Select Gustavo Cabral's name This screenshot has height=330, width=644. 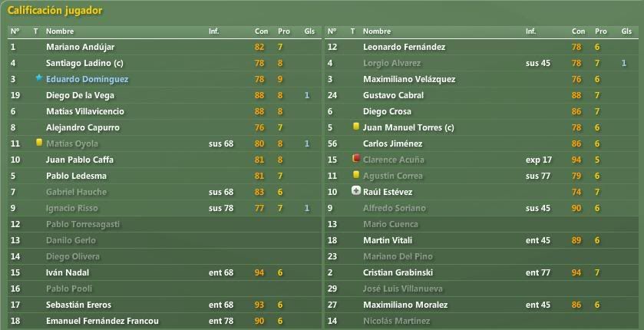tap(393, 95)
